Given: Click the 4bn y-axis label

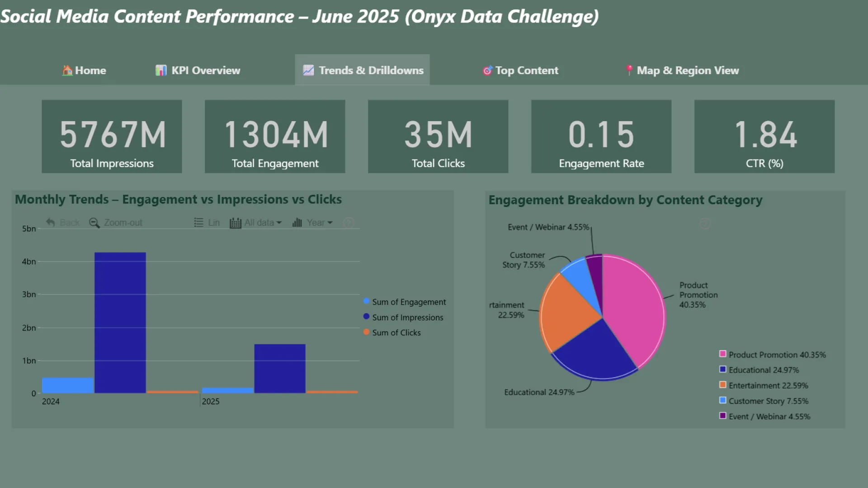Looking at the screenshot, I should 29,262.
